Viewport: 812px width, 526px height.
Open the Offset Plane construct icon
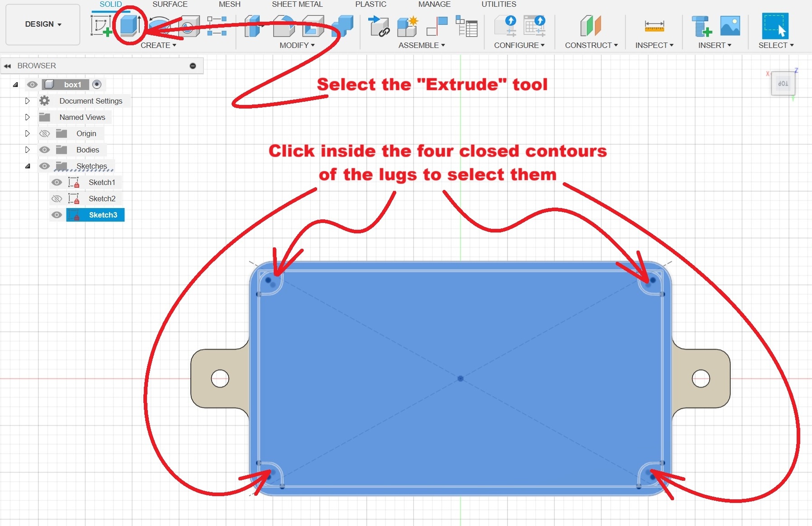[x=590, y=26]
